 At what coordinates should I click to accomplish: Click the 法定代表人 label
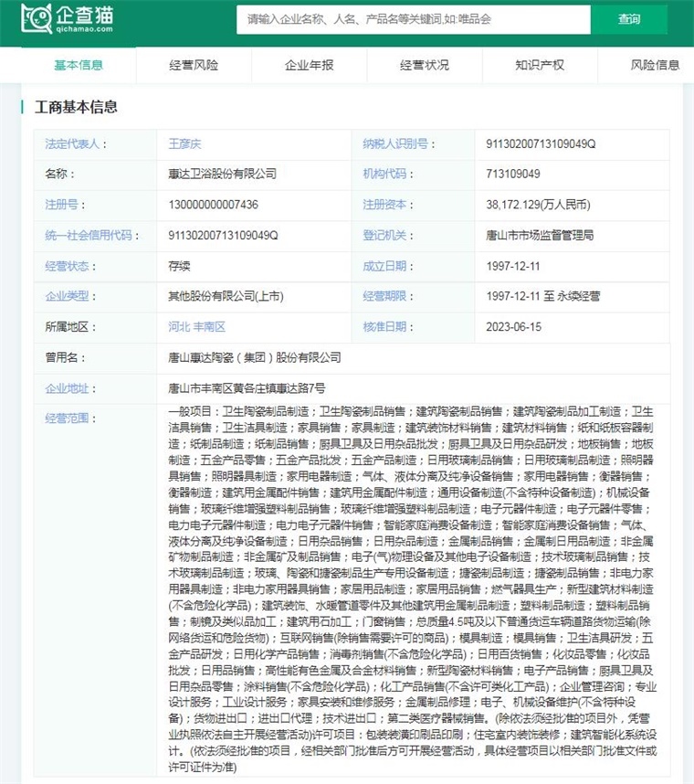coord(72,144)
